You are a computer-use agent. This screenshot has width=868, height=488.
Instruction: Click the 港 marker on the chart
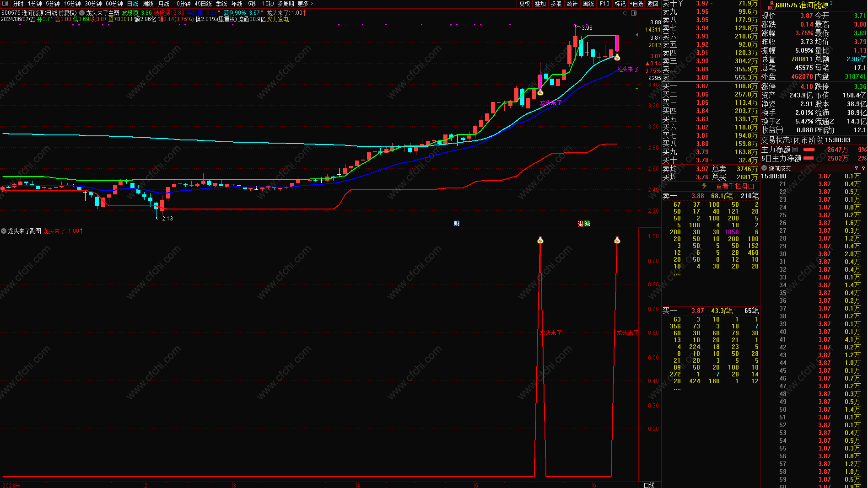(581, 224)
